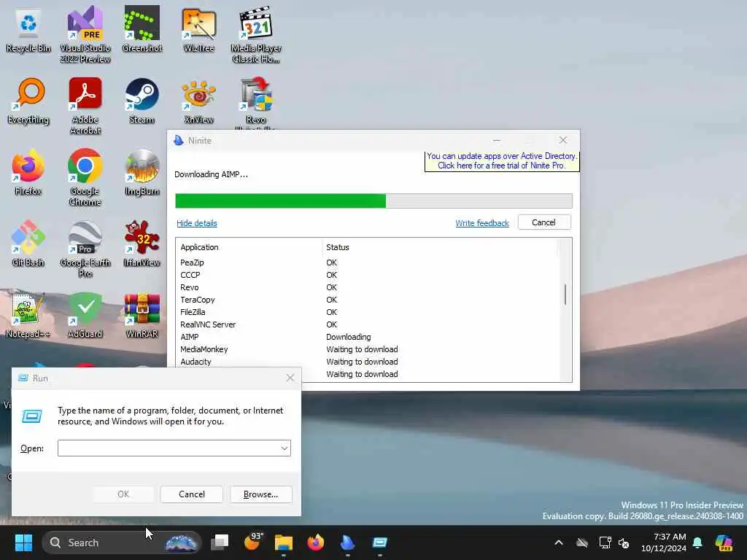
Task: Switch to Ninite taskbar button
Action: pos(348,542)
